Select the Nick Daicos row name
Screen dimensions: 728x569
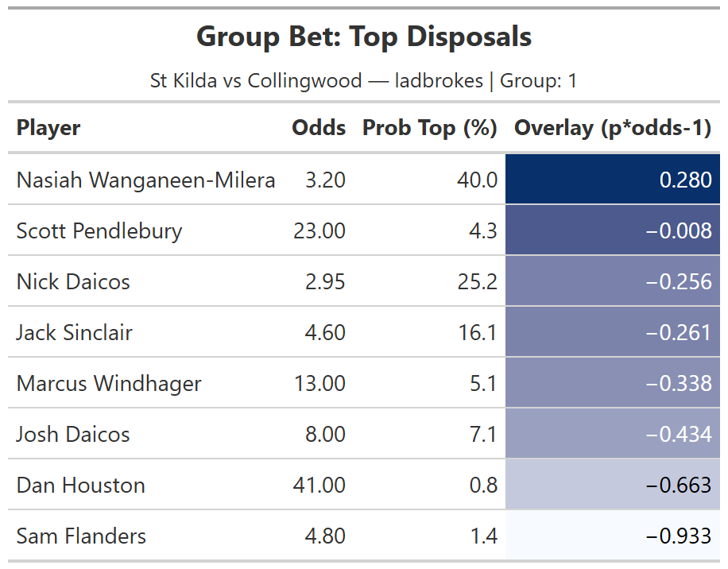coord(73,282)
